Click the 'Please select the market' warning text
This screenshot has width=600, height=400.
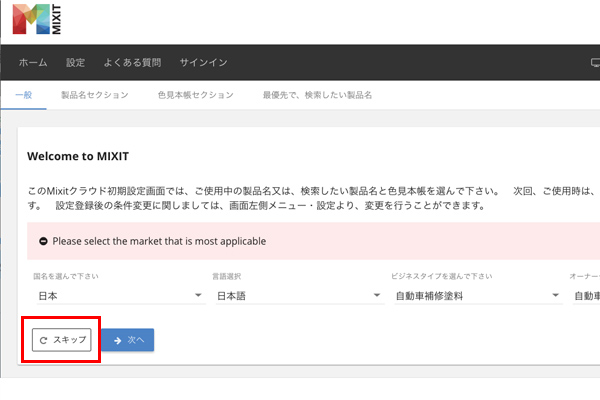coord(159,241)
